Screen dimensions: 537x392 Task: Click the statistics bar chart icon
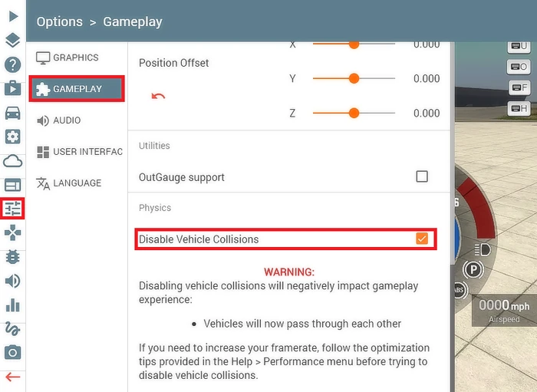pos(13,305)
